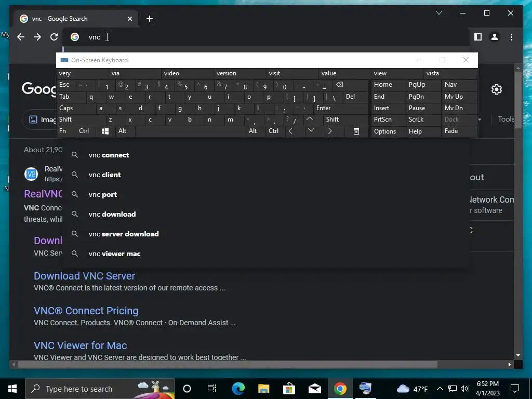Image resolution: width=532 pixels, height=399 pixels.
Task: Select 'vnc download' suggestion
Action: click(267, 214)
